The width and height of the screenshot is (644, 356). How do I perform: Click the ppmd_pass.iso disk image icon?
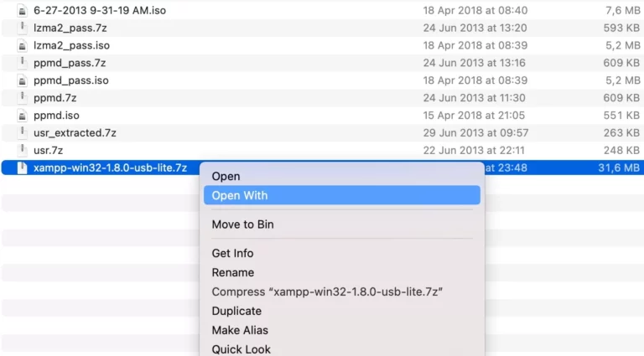coord(22,80)
